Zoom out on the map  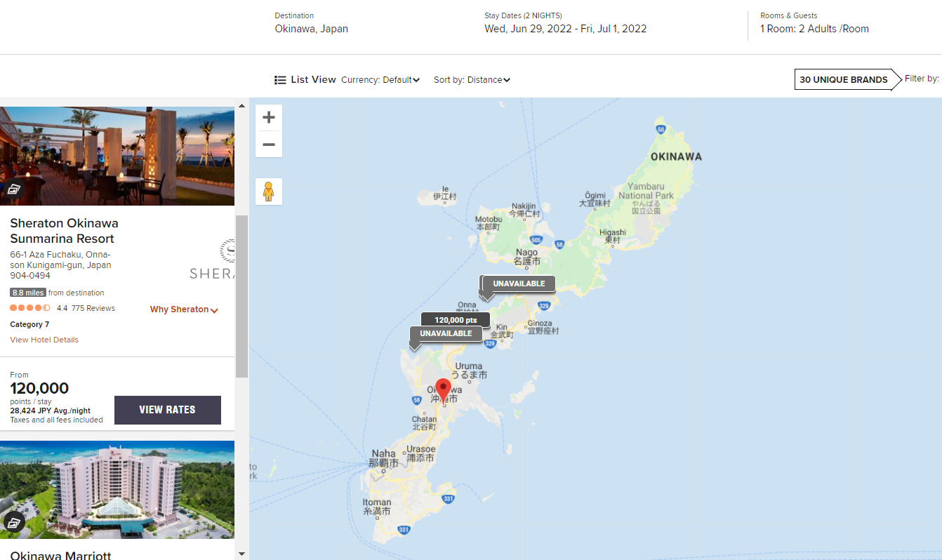(269, 145)
